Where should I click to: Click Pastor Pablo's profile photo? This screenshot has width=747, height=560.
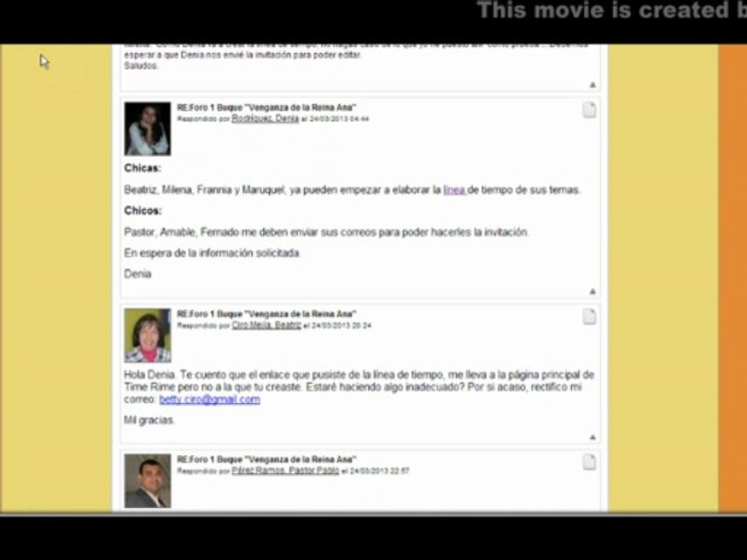click(148, 481)
